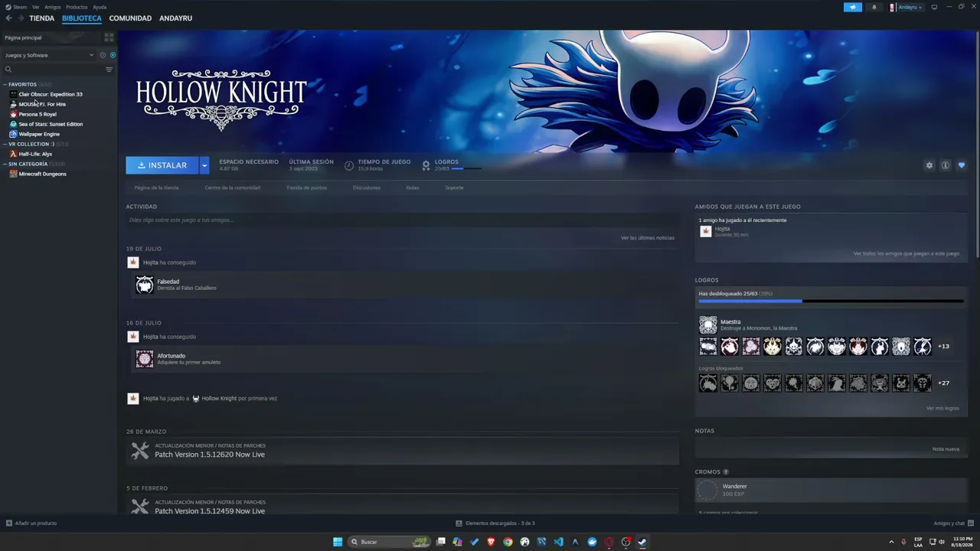Open the Tienda tab
The width and height of the screenshot is (980, 551).
42,18
